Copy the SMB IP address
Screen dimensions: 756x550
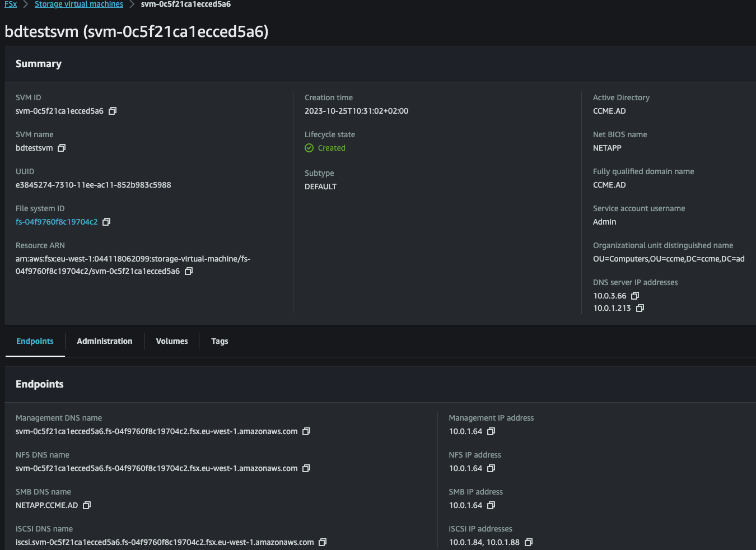[491, 505]
